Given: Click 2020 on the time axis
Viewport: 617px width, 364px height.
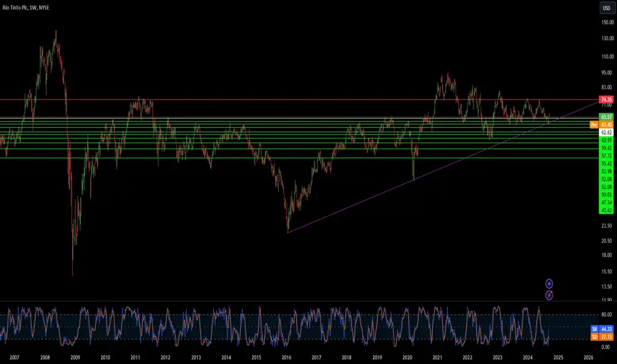Looking at the screenshot, I should [x=407, y=357].
